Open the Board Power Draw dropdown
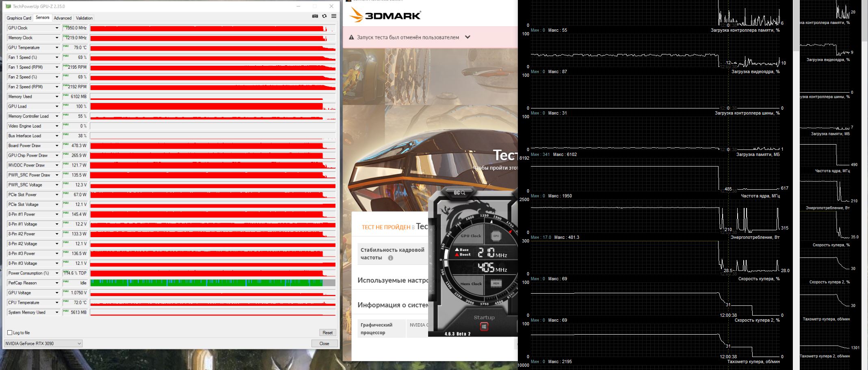Screen dimensions: 868x370 tap(57, 145)
